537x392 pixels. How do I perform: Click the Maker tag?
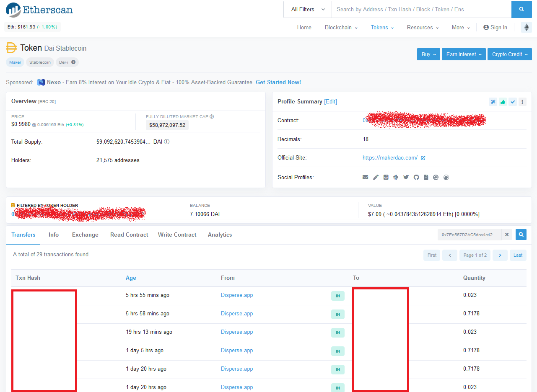tap(15, 62)
